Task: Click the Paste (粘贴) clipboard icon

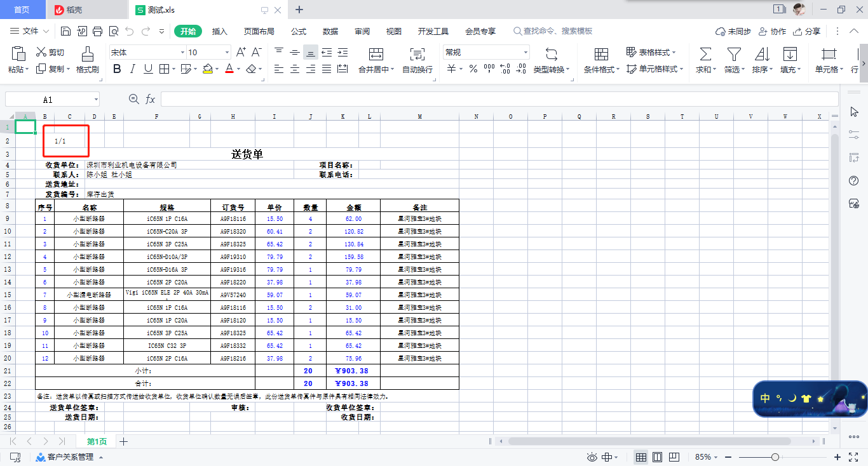Action: coord(18,53)
